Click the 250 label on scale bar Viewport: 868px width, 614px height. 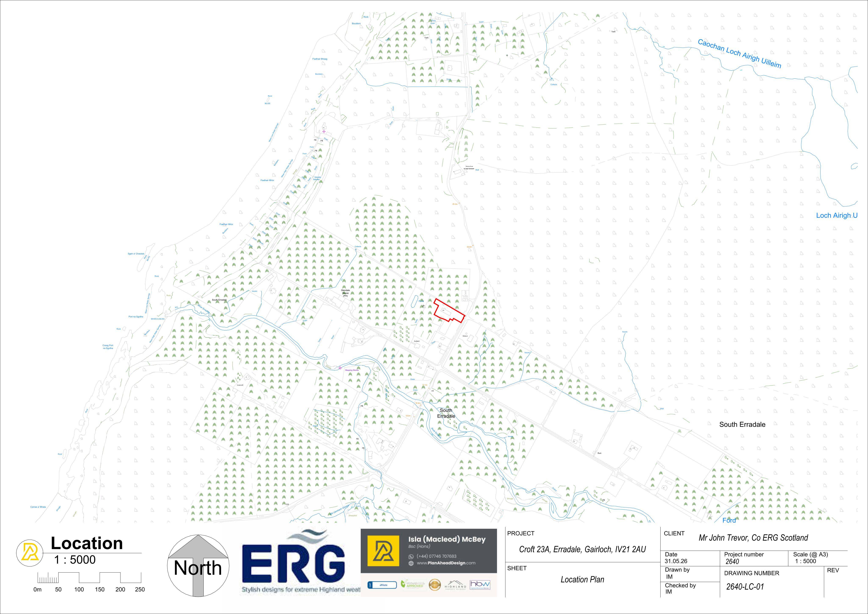[139, 589]
